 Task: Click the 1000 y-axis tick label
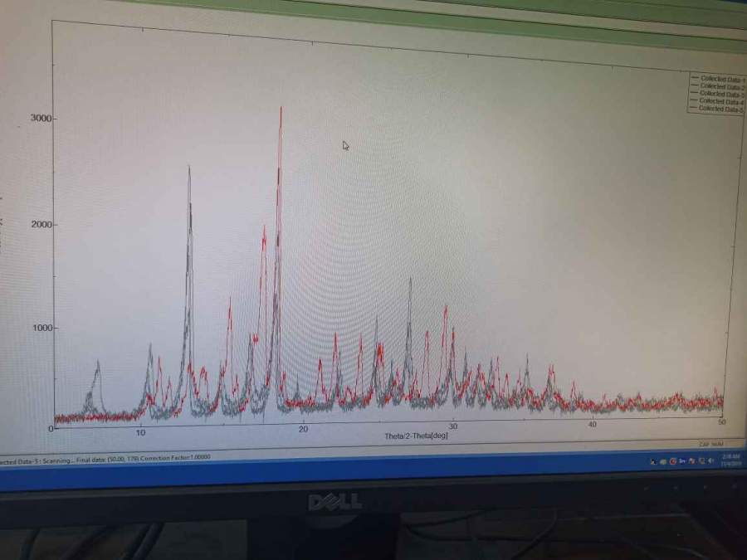(42, 328)
